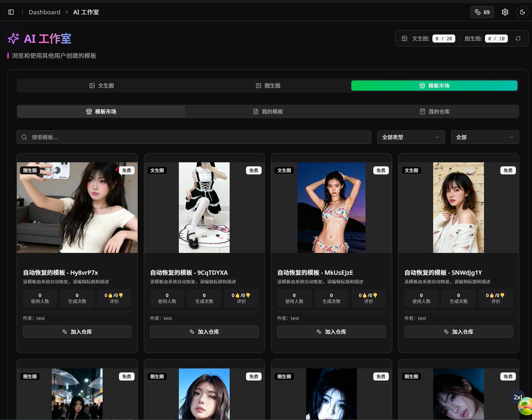This screenshot has height=420, width=532.
Task: Add SNWdJg1Y template to warehouse
Action: tap(458, 332)
